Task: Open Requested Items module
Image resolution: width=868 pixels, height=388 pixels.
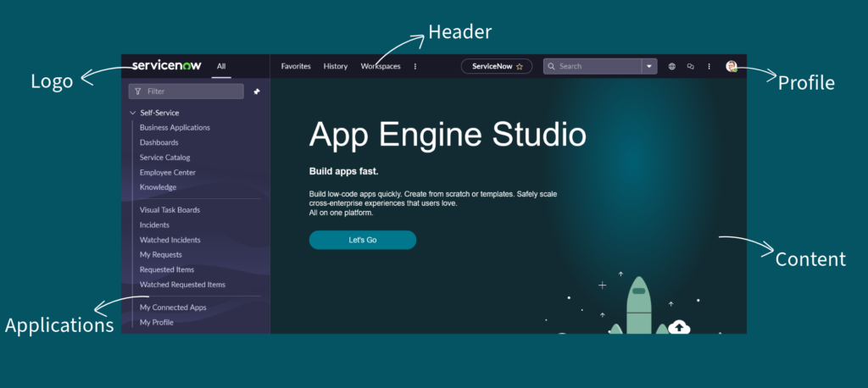Action: (167, 270)
